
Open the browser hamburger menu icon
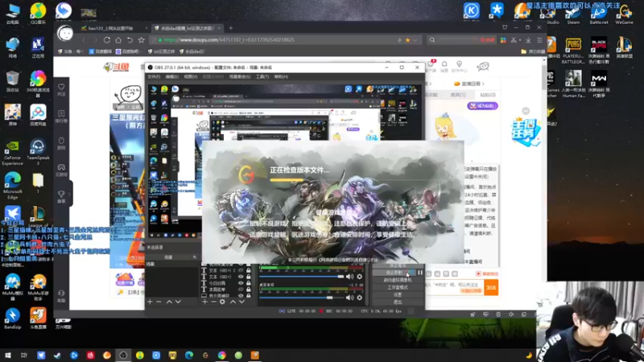539,40
